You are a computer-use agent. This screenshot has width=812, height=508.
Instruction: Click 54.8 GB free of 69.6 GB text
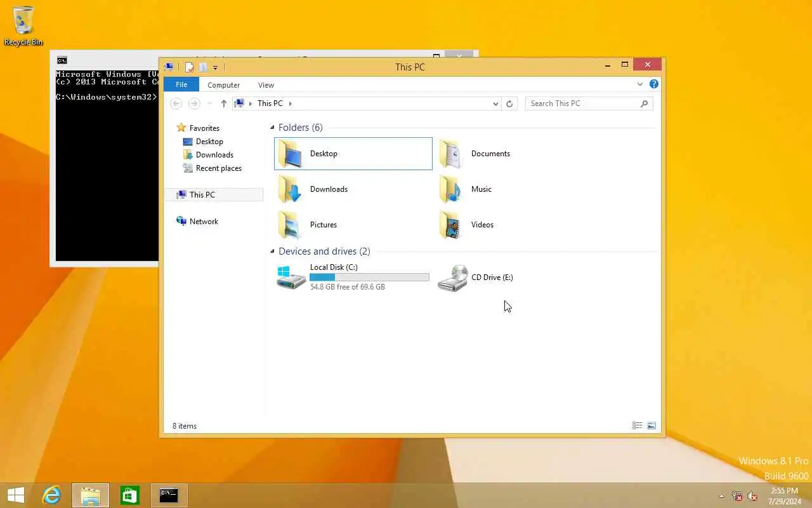pyautogui.click(x=347, y=287)
